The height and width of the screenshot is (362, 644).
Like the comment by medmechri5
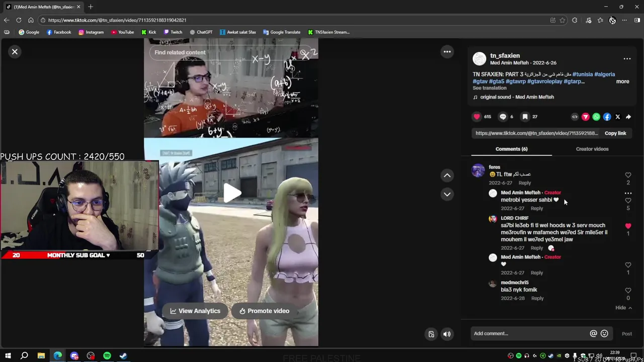628,291
